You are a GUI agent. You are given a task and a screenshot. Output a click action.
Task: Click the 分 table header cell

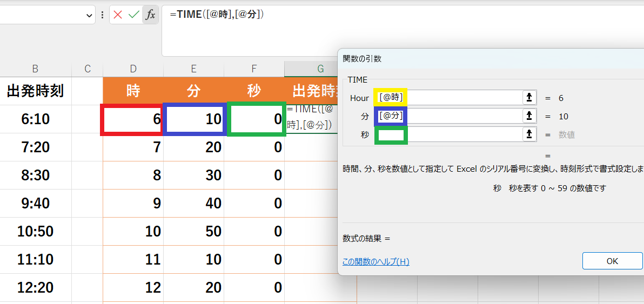193,91
